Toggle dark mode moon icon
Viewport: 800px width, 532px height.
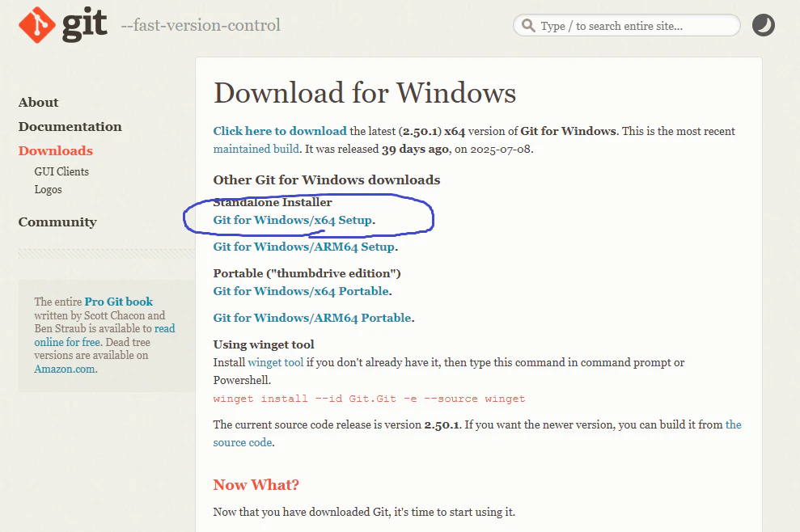764,25
